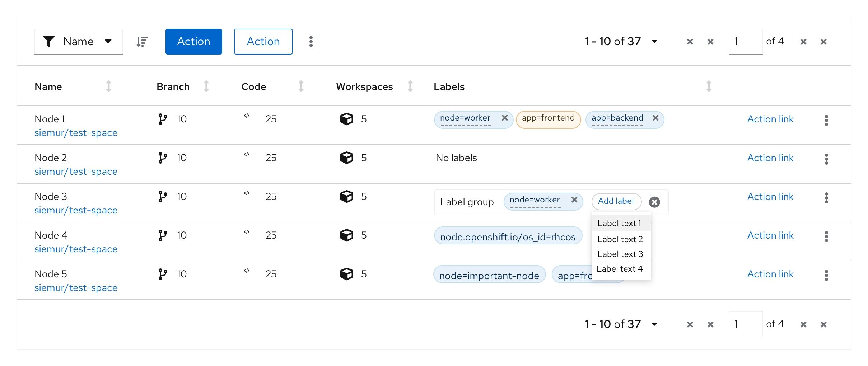The width and height of the screenshot is (868, 366).
Task: Open kebab menu for Node 2 row
Action: (x=826, y=159)
